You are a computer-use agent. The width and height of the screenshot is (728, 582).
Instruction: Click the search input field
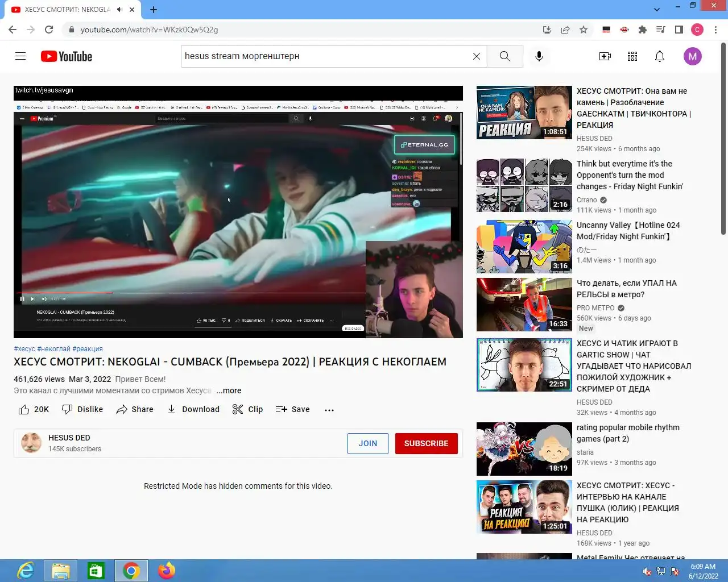coord(325,56)
